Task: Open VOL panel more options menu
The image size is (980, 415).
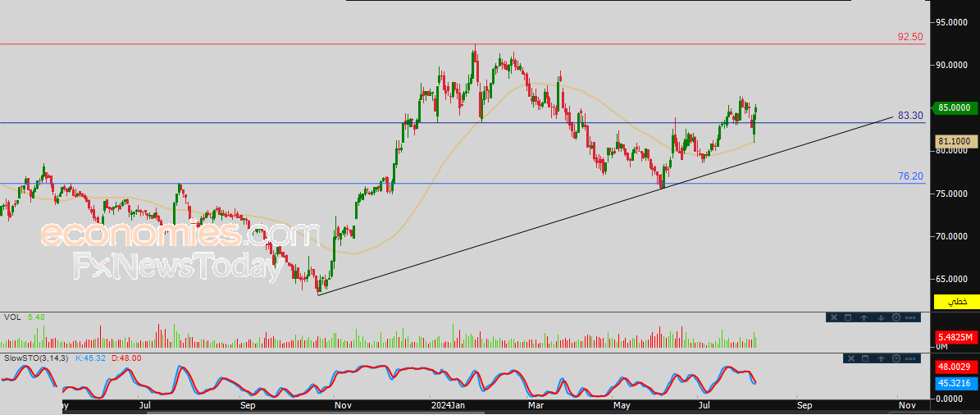Action: 910,317
